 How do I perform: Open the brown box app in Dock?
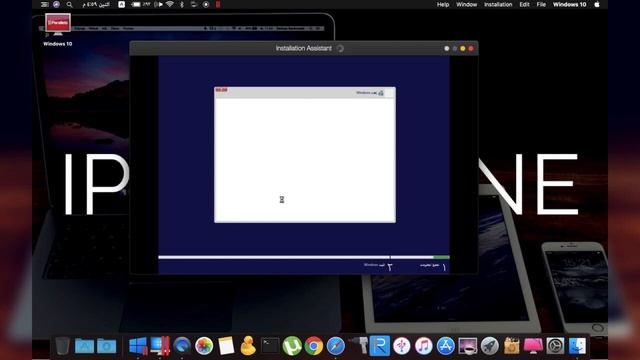[511, 346]
